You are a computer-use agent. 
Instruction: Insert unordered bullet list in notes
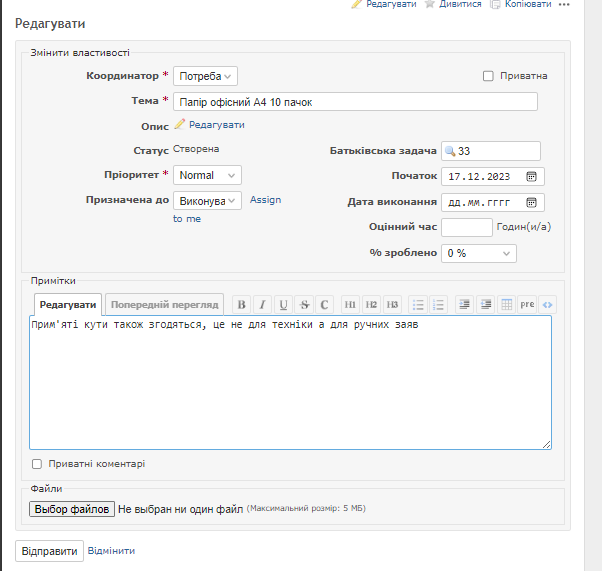click(x=418, y=304)
